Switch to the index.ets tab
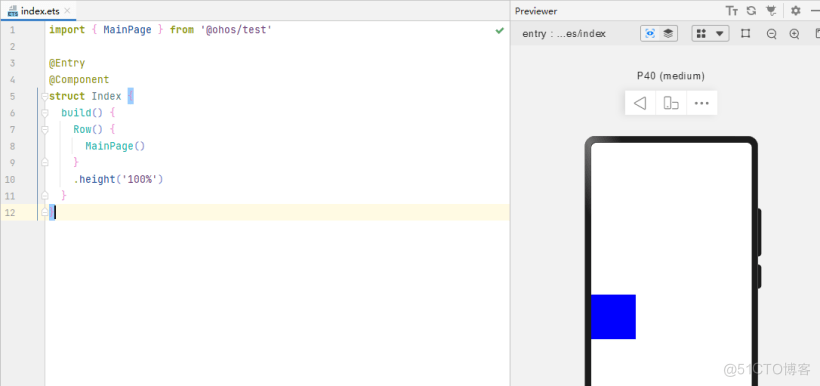This screenshot has width=820, height=386. click(x=39, y=11)
